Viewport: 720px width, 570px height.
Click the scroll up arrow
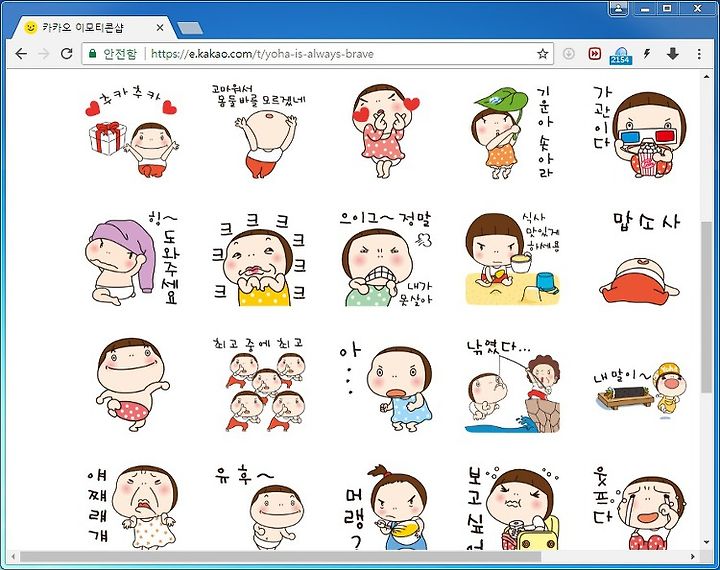tap(706, 78)
